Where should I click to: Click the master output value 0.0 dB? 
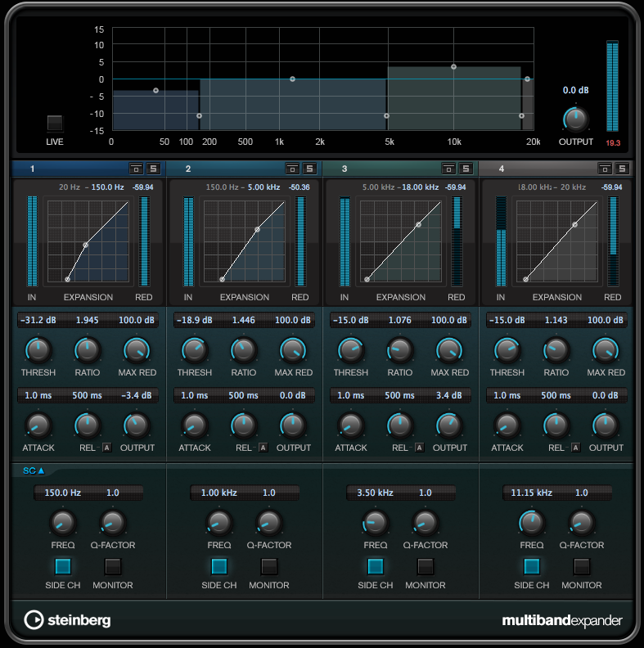click(x=576, y=90)
